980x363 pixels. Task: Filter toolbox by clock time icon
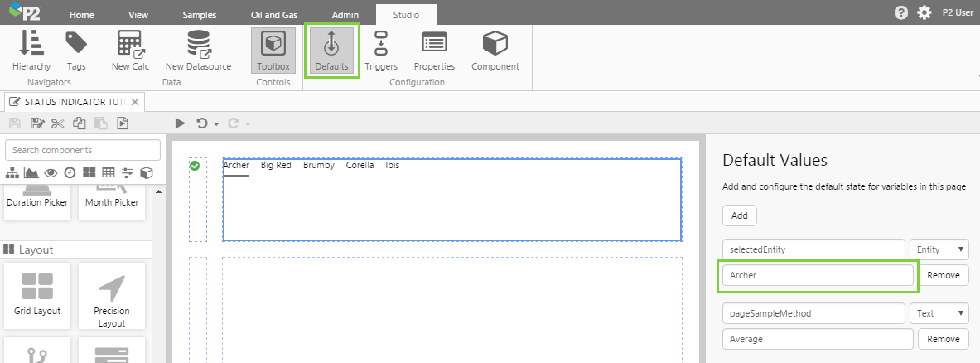click(70, 172)
